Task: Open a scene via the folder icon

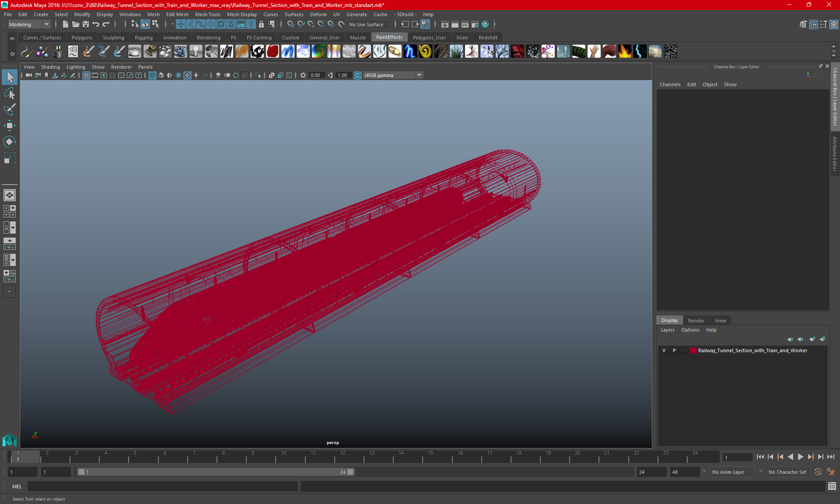Action: pos(75,24)
